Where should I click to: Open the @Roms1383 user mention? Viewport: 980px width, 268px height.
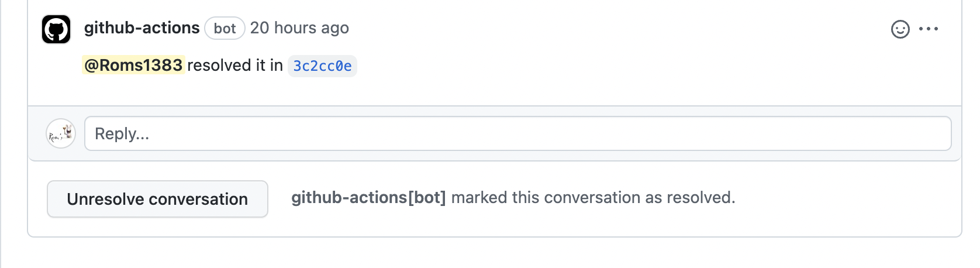coord(133,65)
